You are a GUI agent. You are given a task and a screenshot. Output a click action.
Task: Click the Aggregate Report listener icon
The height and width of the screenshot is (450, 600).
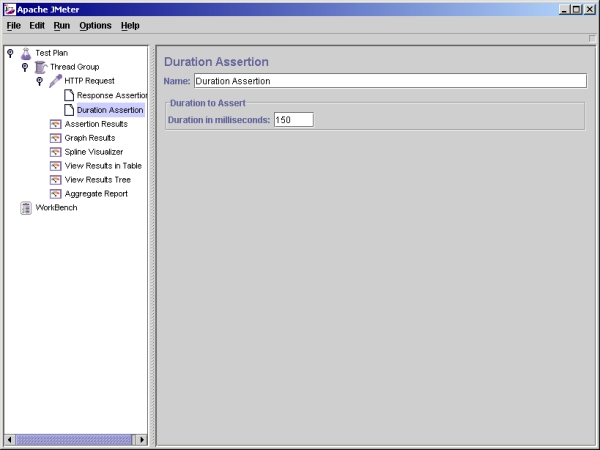point(56,194)
